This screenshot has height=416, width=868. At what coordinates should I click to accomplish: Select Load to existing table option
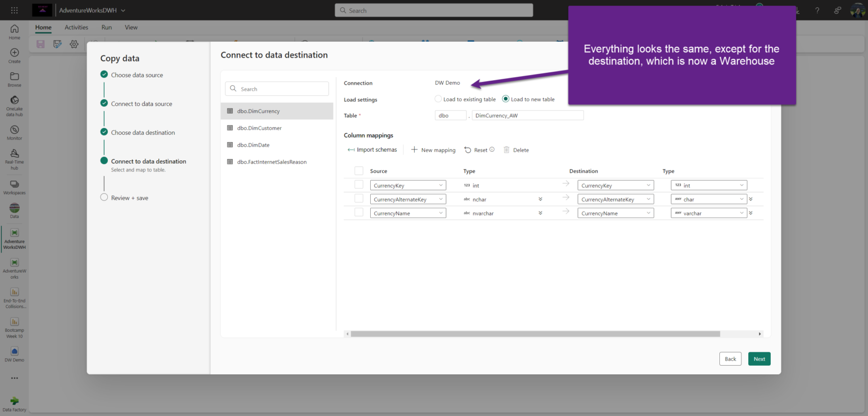(x=465, y=99)
